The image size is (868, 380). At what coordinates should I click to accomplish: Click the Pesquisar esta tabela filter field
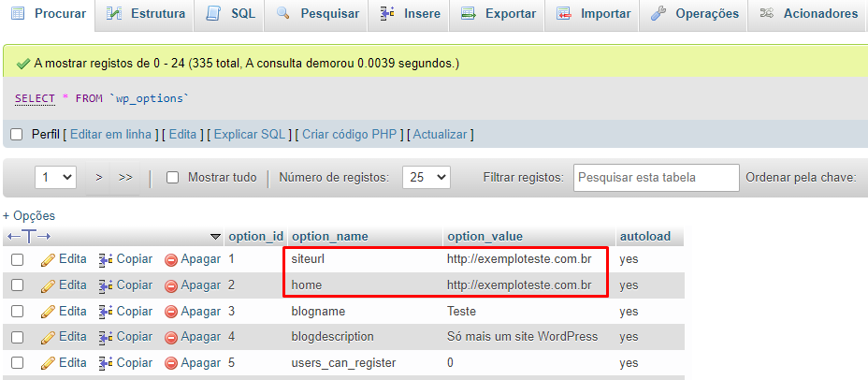pyautogui.click(x=656, y=178)
